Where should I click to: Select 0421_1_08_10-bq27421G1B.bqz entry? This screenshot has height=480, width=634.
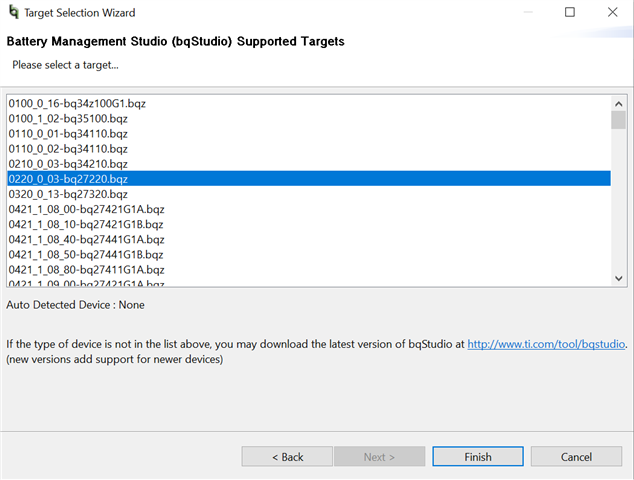coord(86,224)
